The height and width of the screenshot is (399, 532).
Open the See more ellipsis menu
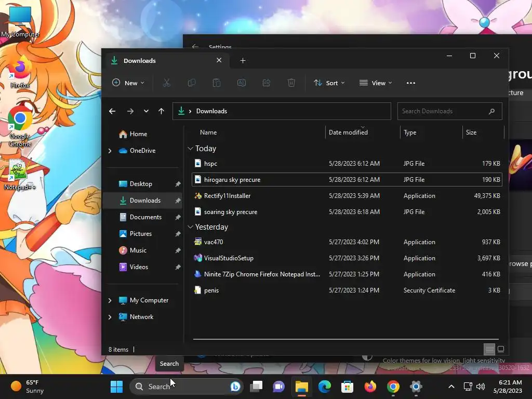coord(410,83)
